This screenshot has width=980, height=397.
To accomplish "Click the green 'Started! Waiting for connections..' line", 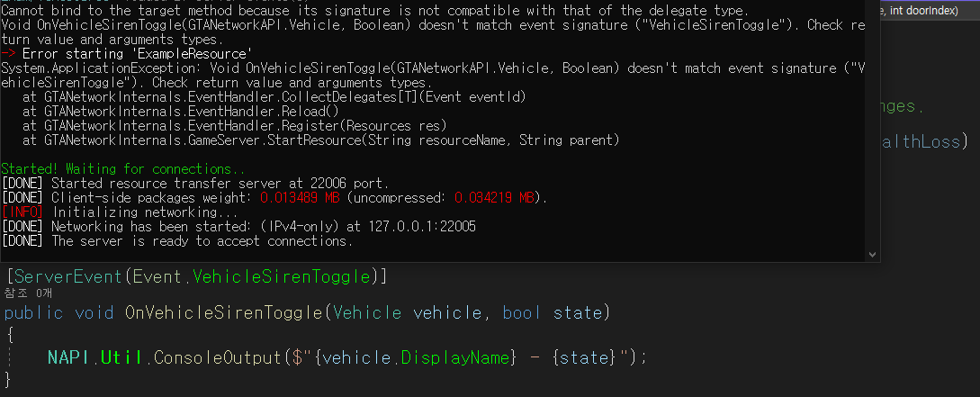I will 123,169.
